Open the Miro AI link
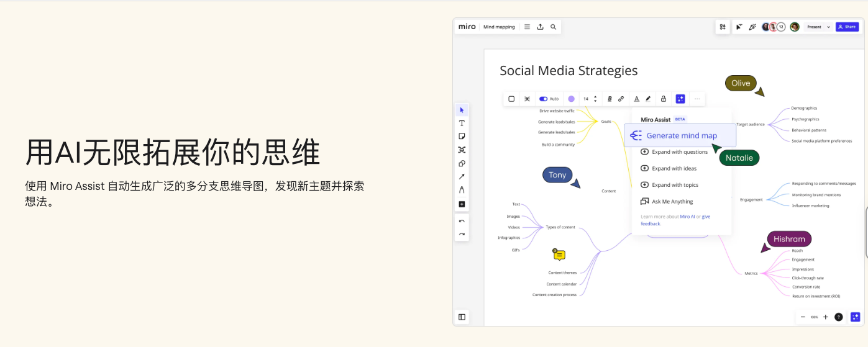 pos(687,217)
